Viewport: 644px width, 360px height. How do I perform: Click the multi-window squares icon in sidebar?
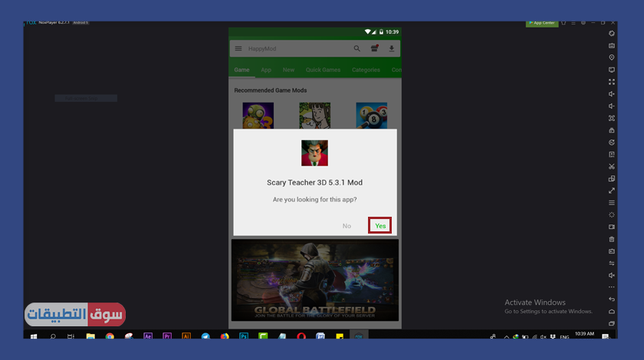[x=612, y=178]
